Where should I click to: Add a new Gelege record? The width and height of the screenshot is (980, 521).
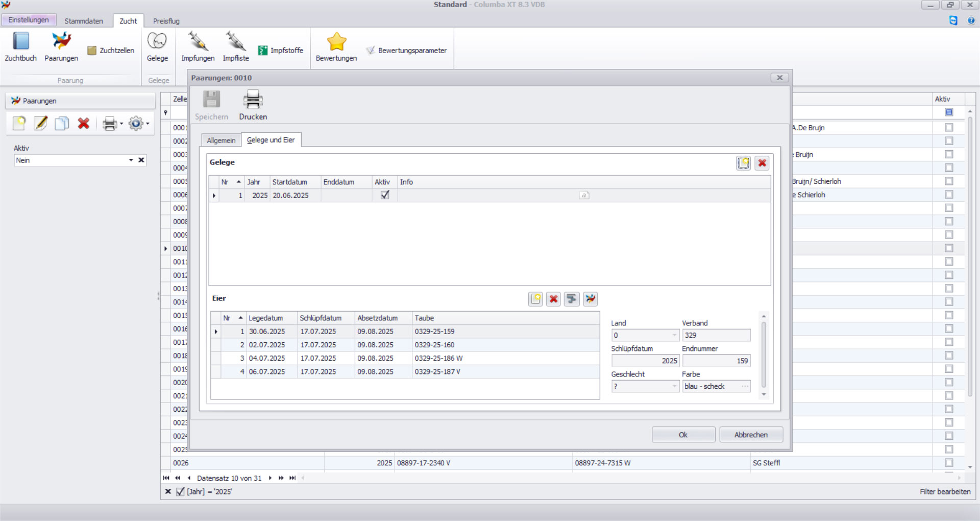pos(743,163)
